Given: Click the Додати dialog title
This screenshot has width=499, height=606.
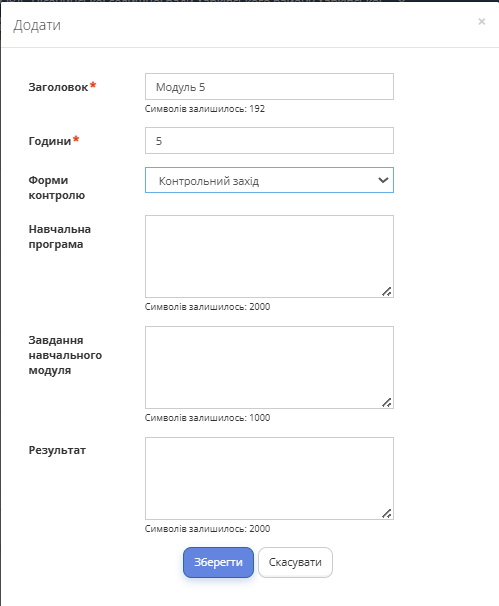Looking at the screenshot, I should point(37,26).
